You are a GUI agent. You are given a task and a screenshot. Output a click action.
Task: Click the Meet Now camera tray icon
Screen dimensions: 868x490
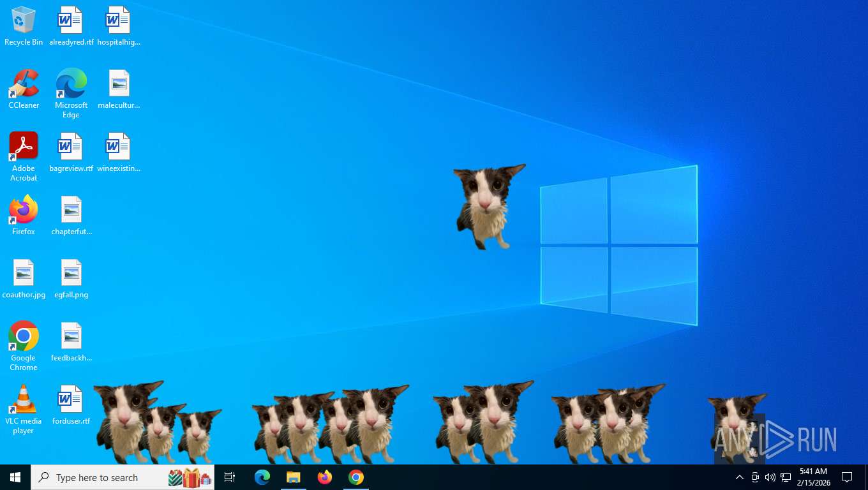coord(755,477)
